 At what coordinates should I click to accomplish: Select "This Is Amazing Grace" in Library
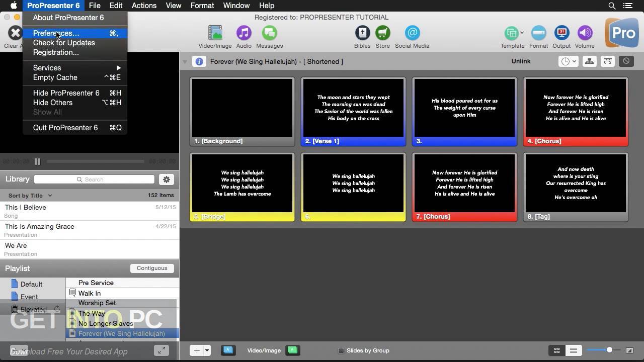pos(90,230)
